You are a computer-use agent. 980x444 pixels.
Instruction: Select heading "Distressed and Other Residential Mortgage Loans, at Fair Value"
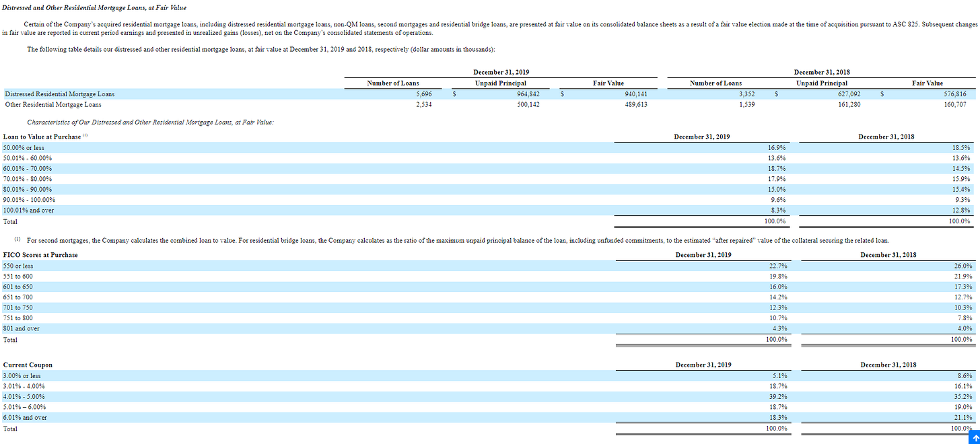tap(95, 7)
